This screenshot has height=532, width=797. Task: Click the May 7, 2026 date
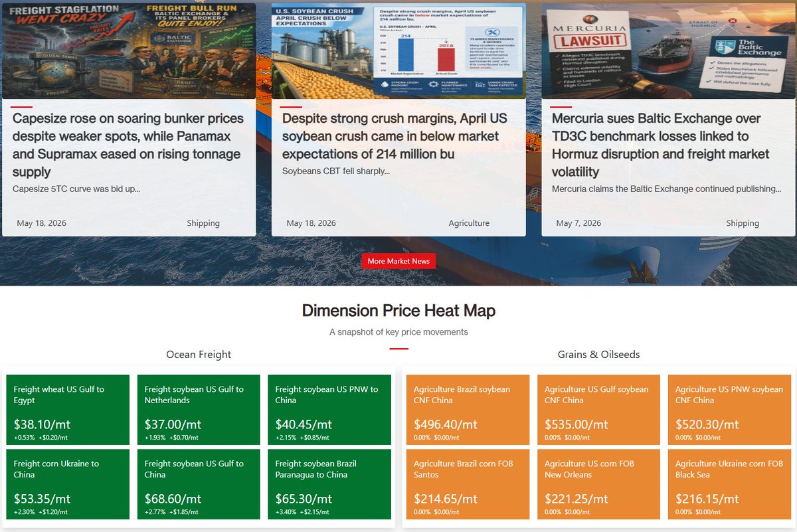(x=578, y=223)
